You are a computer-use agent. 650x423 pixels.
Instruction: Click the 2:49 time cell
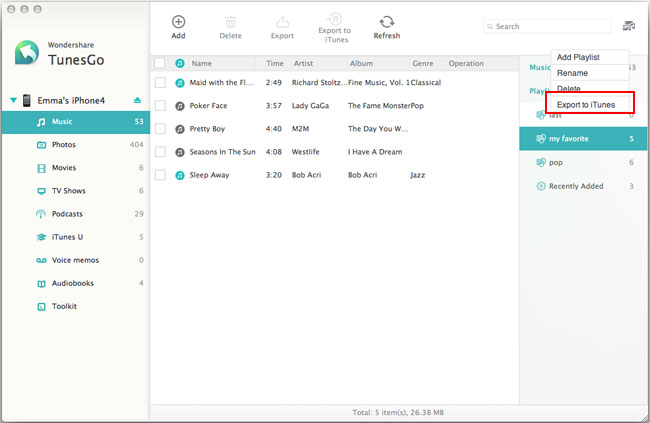click(274, 83)
